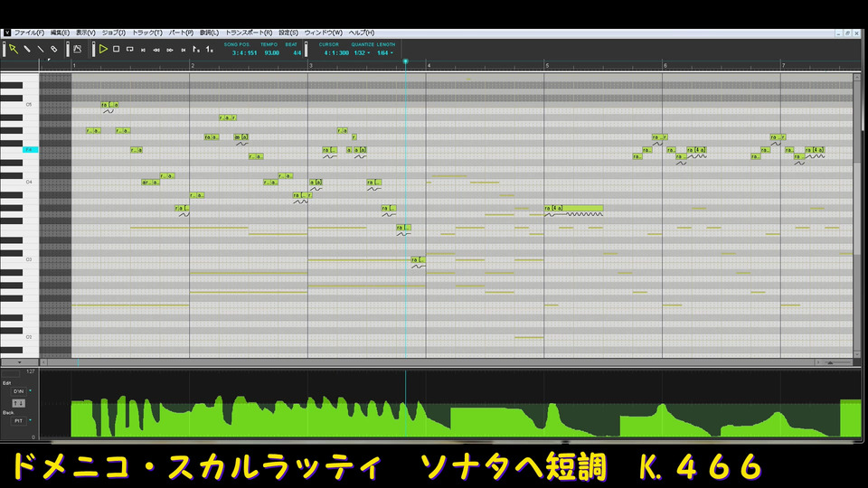Image resolution: width=868 pixels, height=488 pixels.
Task: Click the vertical scrollbar up arrow
Action: 857,78
